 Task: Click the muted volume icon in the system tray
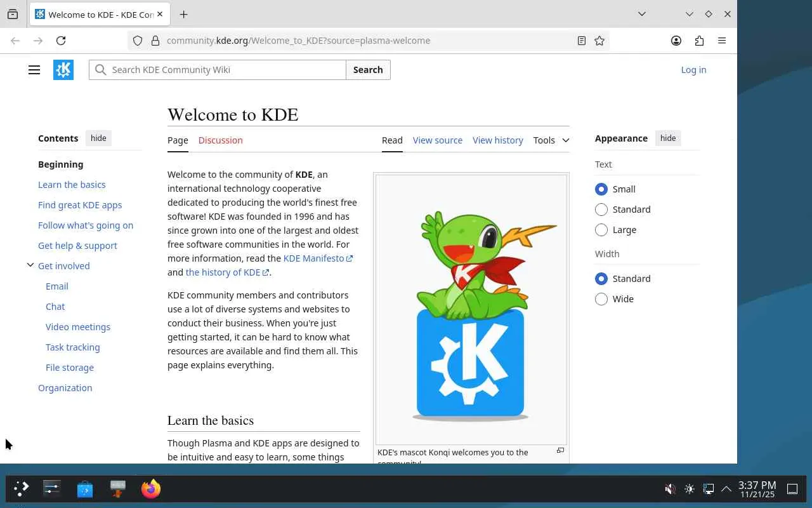(670, 489)
